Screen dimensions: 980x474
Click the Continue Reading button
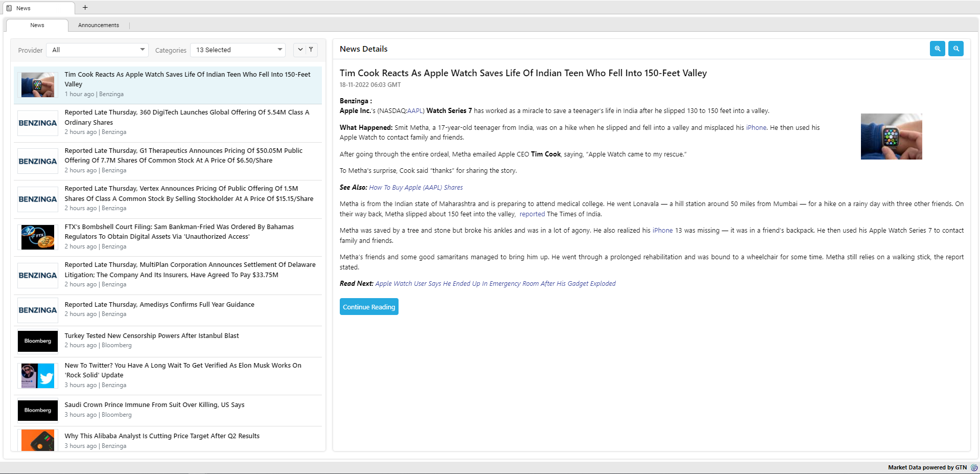point(369,307)
